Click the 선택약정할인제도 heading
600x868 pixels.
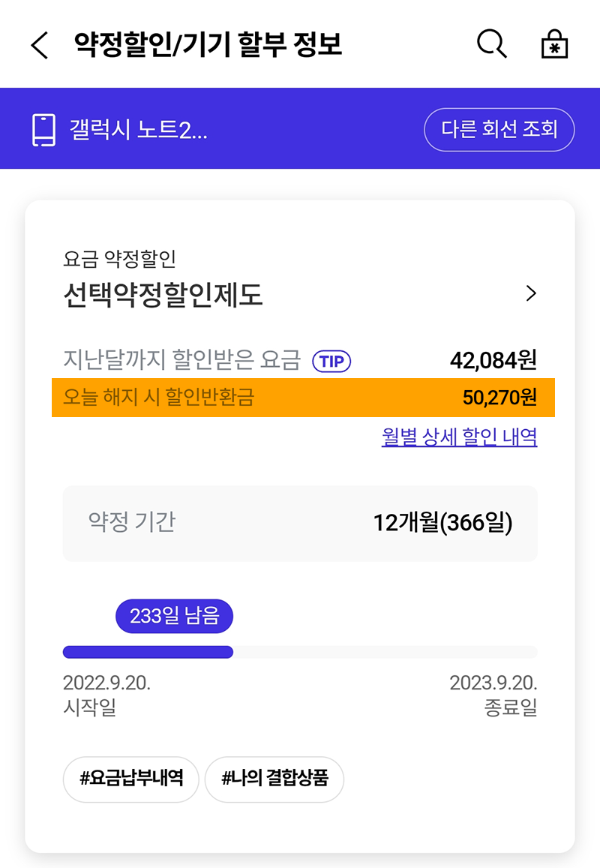click(x=163, y=296)
